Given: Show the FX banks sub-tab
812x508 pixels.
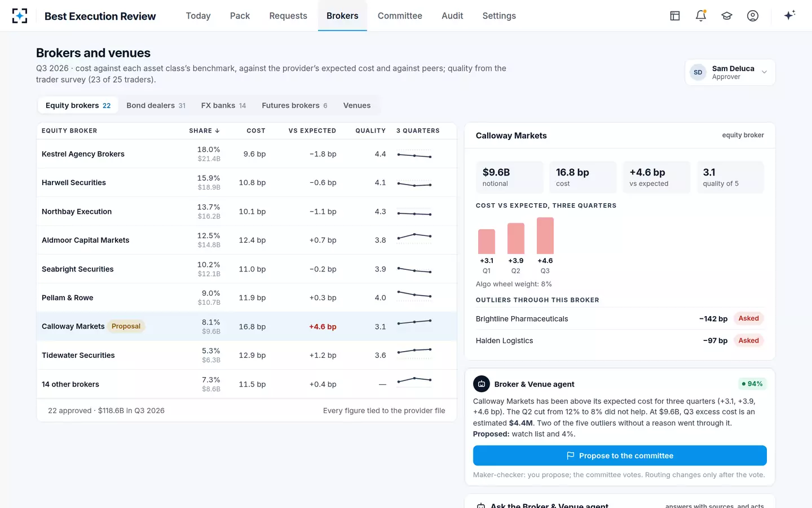Looking at the screenshot, I should [x=224, y=106].
